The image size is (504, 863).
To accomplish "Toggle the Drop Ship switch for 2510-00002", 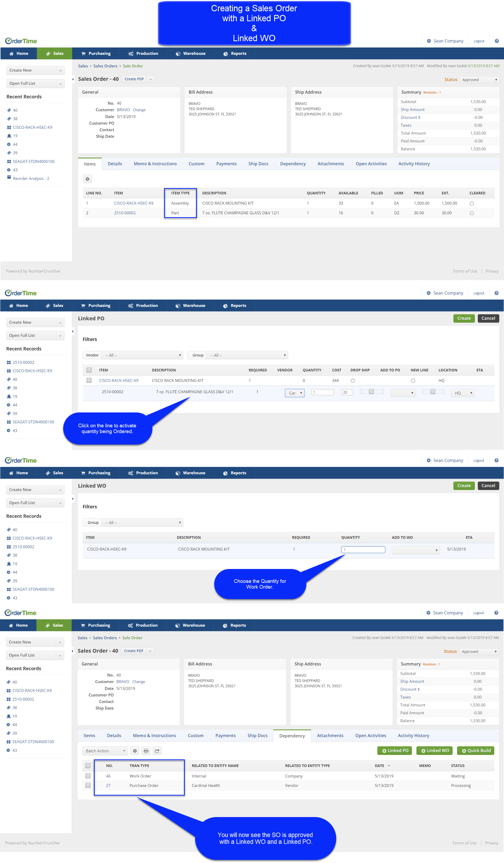I will click(x=371, y=392).
